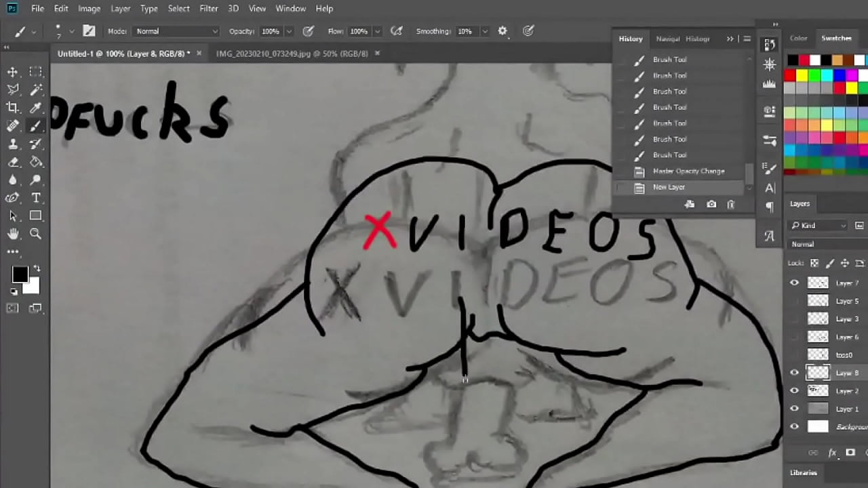Viewport: 868px width, 488px height.
Task: Select the Paint Bucket tool
Action: click(x=35, y=161)
